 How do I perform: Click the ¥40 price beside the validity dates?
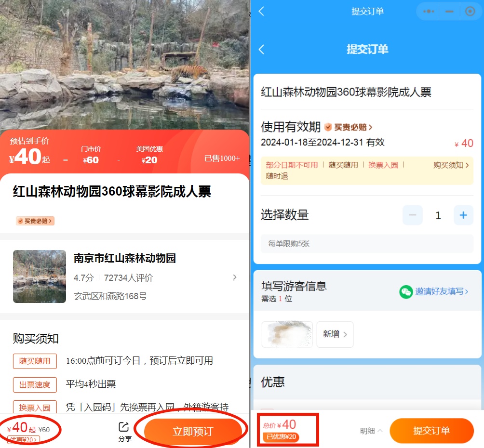pyautogui.click(x=464, y=144)
